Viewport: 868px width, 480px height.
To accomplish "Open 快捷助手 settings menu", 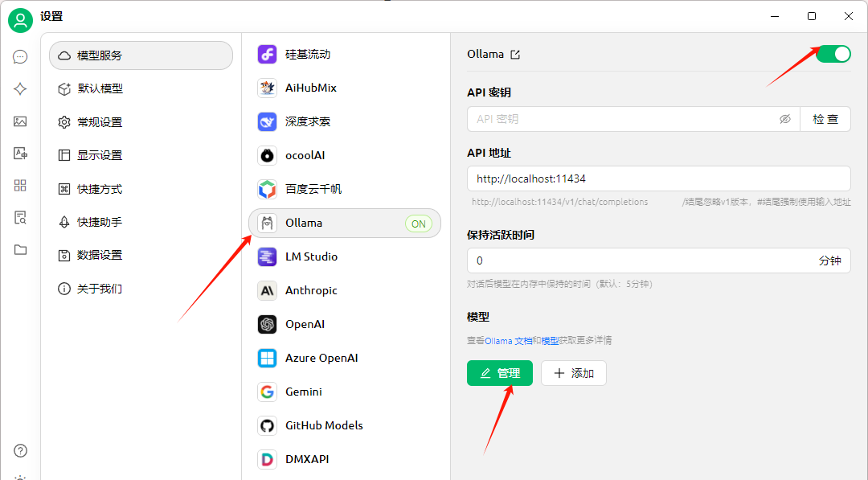I will point(141,222).
